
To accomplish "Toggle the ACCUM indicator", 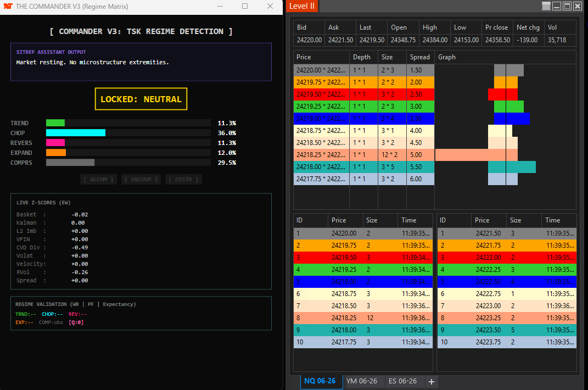I will (99, 180).
